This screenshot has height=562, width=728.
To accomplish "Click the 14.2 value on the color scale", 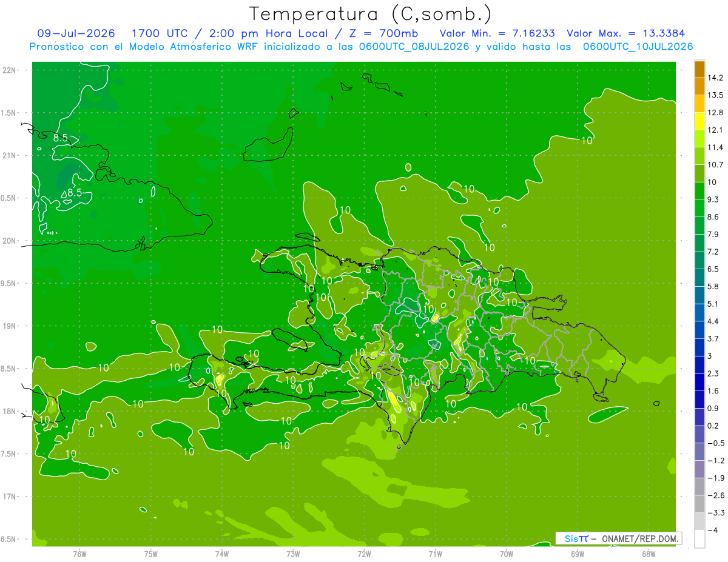I will coord(715,78).
